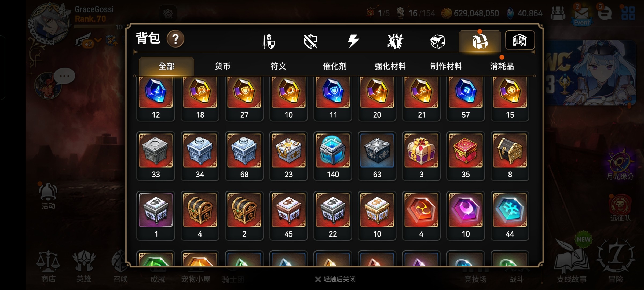This screenshot has width=644, height=290.
Task: Switch to the 符文 tab
Action: click(279, 66)
